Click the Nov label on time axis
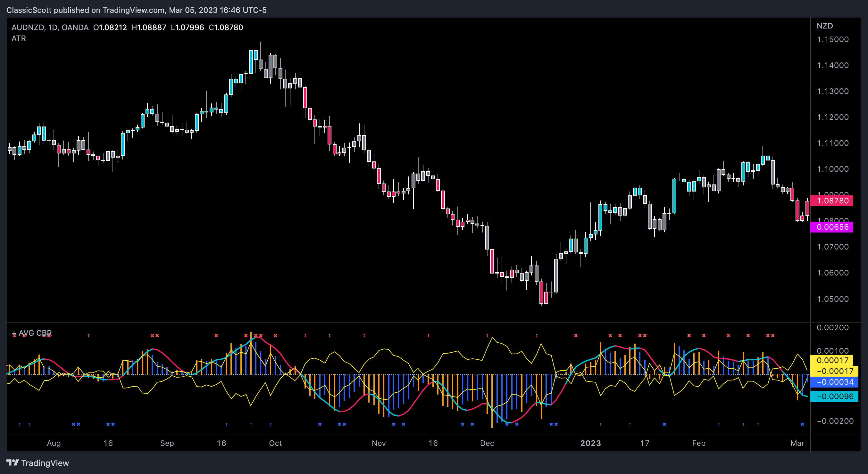Screen dimensions: 868x474 379,443
